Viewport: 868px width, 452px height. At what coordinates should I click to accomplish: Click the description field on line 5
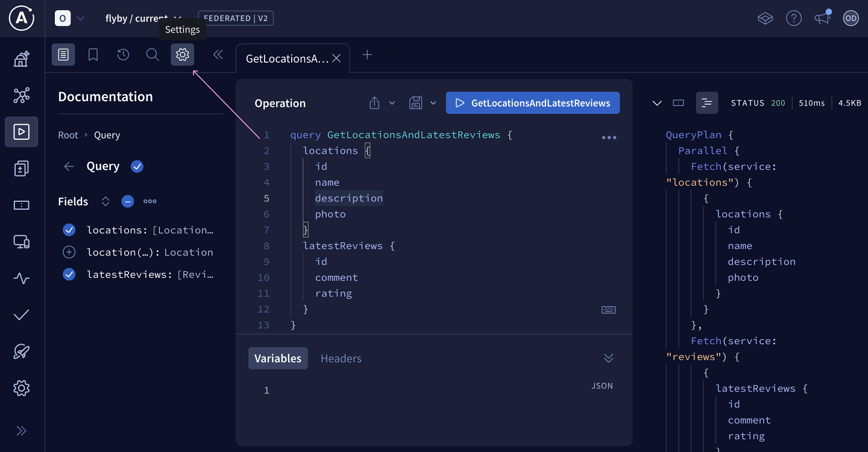349,198
